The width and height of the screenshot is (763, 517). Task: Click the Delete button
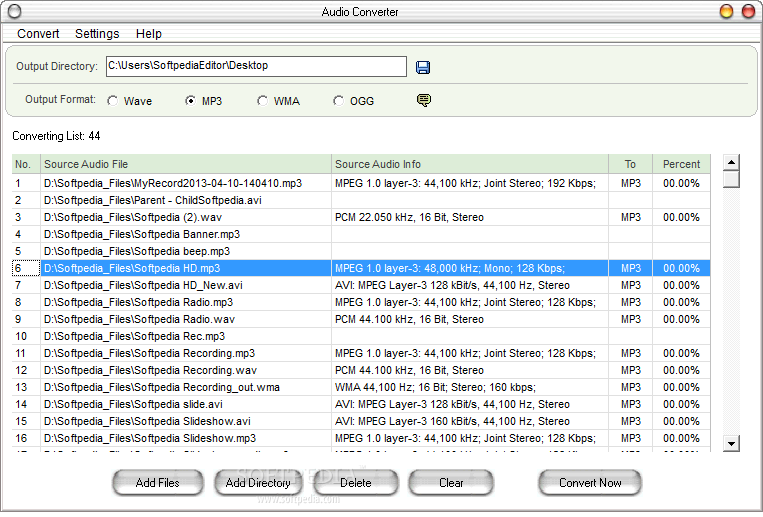pos(355,483)
